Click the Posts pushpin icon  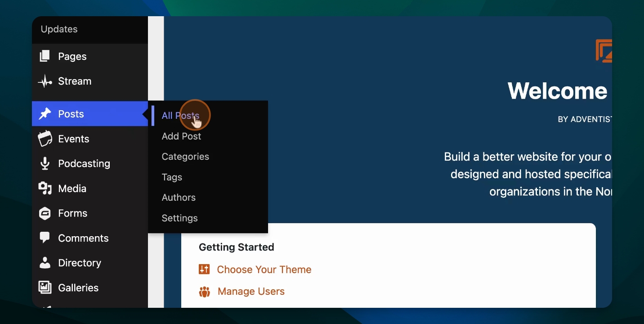tap(45, 114)
